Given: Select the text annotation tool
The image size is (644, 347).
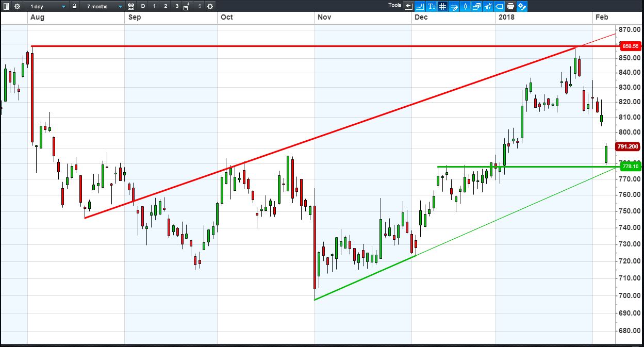Looking at the screenshot, I should click(x=431, y=6).
